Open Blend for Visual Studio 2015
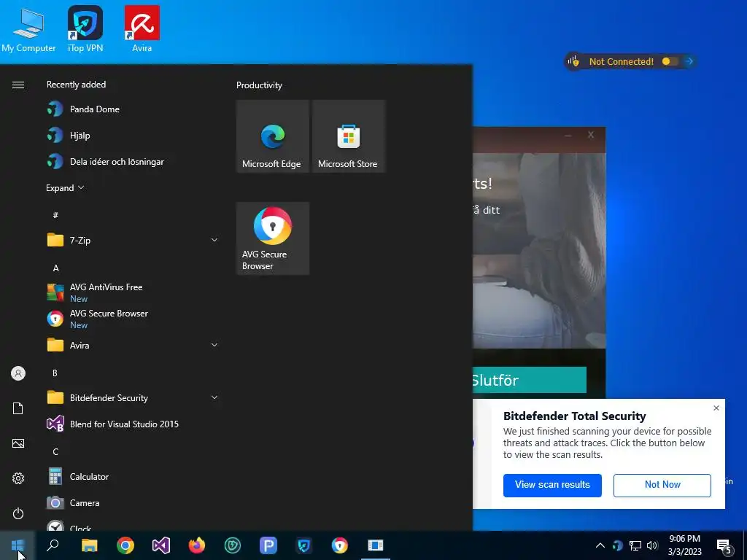747x560 pixels. pos(133,424)
